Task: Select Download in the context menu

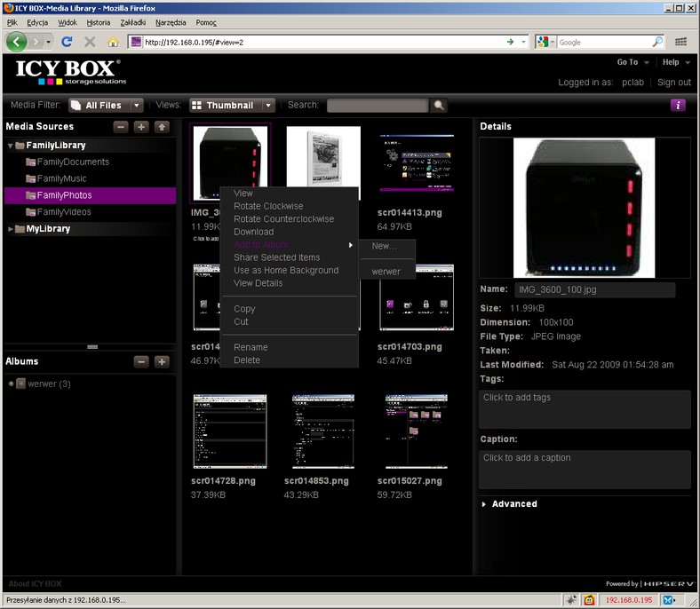Action: [x=253, y=232]
